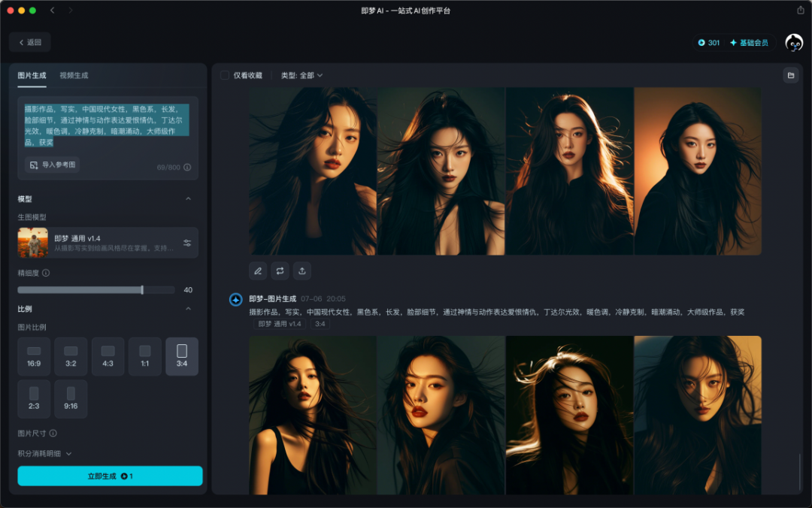Click the info icon next to 精细度
The height and width of the screenshot is (508, 812).
pyautogui.click(x=46, y=273)
